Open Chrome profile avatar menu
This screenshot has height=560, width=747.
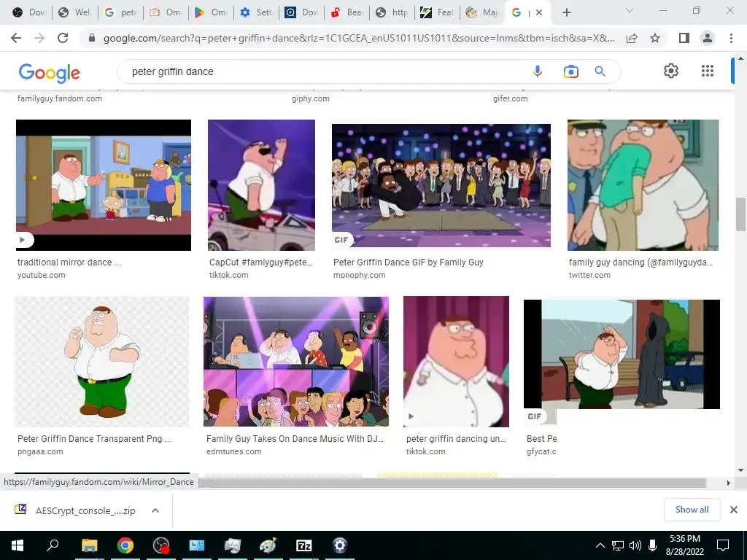(708, 38)
